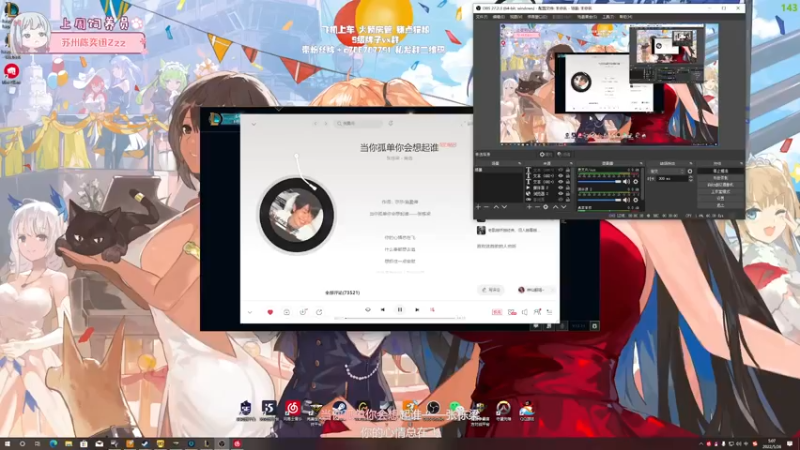The image size is (800, 450).
Task: Add a new source with plus icon
Action: (529, 207)
